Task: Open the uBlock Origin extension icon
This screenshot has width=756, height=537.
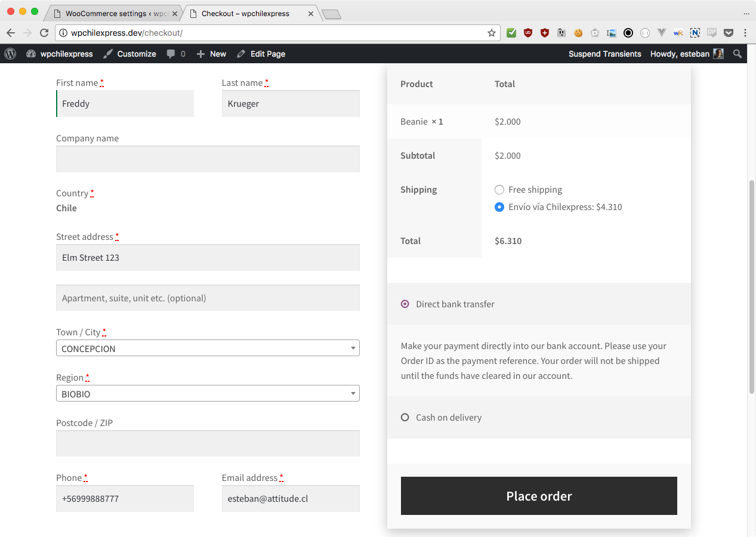Action: pyautogui.click(x=528, y=33)
